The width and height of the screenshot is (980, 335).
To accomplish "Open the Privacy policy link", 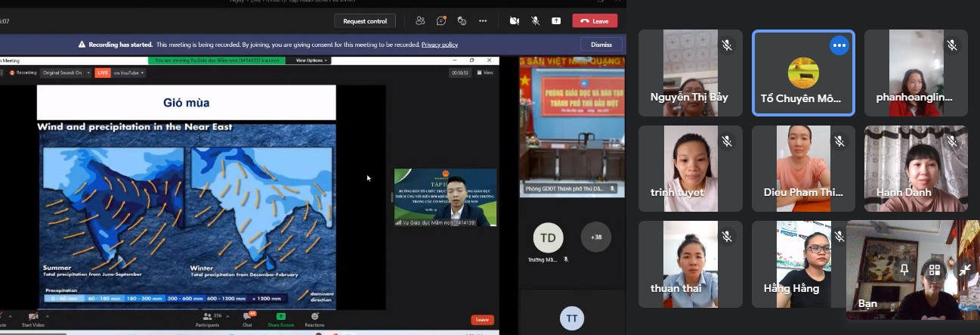I will (x=440, y=45).
